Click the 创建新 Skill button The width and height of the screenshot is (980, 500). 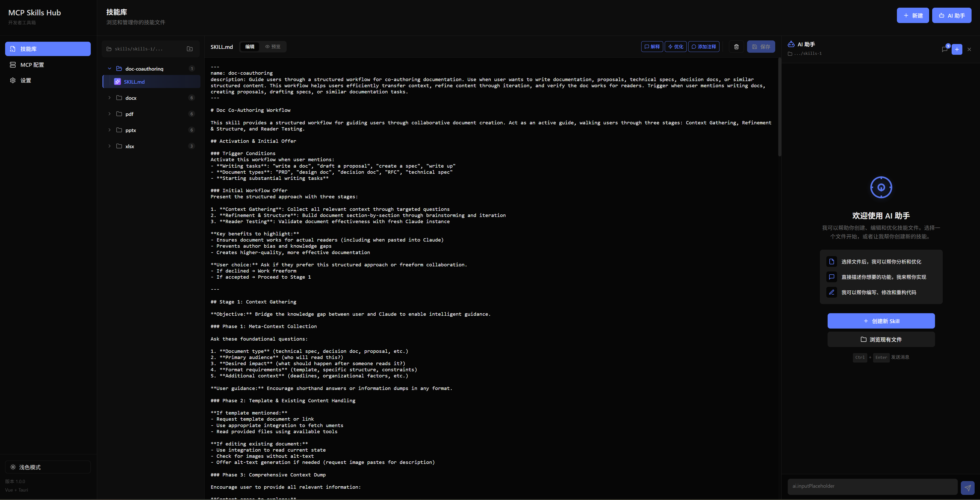(x=881, y=321)
